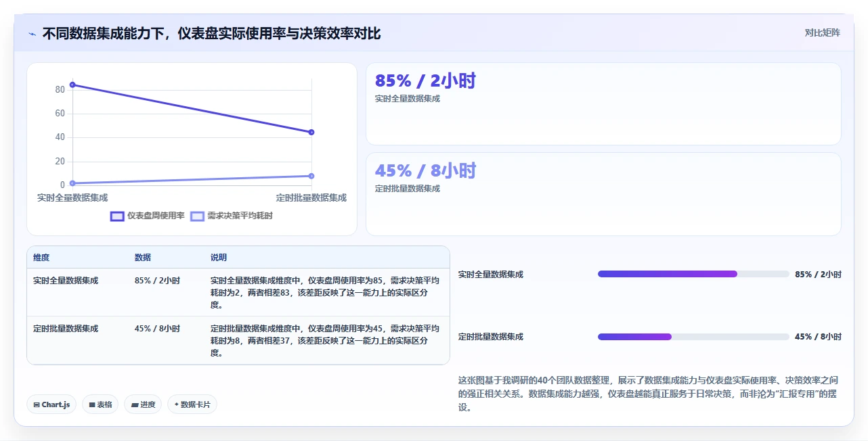Click progress value 45% / 8小时
868x441 pixels.
[818, 337]
